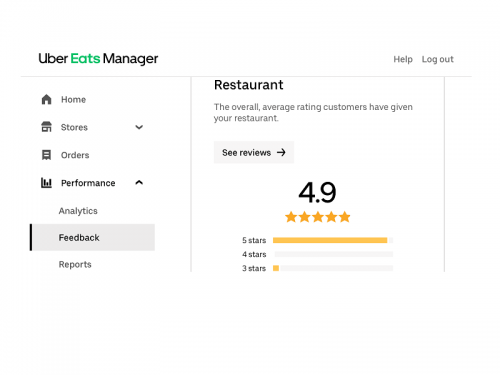Viewport: 500px width, 375px height.
Task: Select Analytics under Performance
Action: tap(78, 211)
